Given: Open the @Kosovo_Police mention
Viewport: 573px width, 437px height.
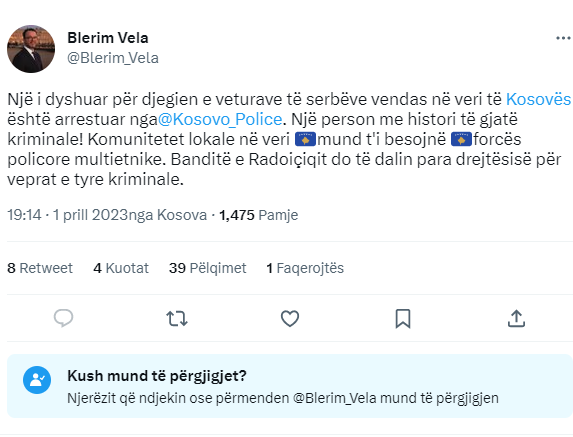Looking at the screenshot, I should coord(220,119).
